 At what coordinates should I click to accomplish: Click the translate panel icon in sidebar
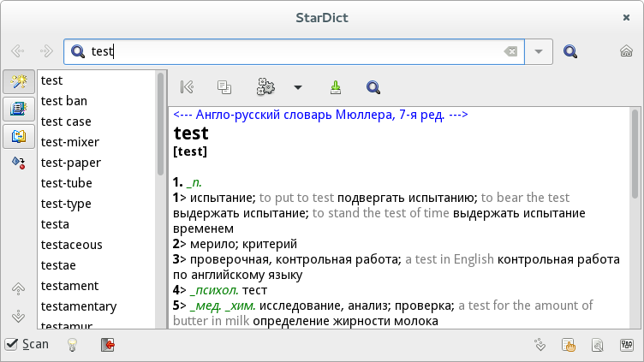16,134
